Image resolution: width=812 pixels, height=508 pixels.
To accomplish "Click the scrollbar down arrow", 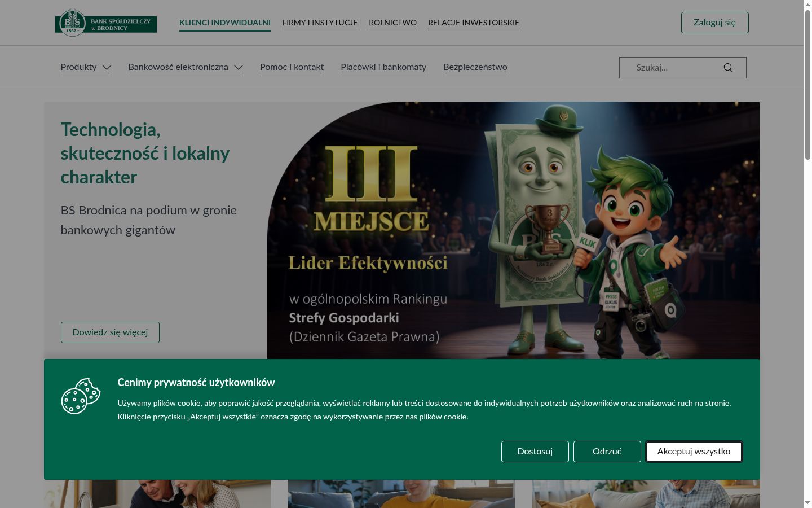I will pos(807,503).
